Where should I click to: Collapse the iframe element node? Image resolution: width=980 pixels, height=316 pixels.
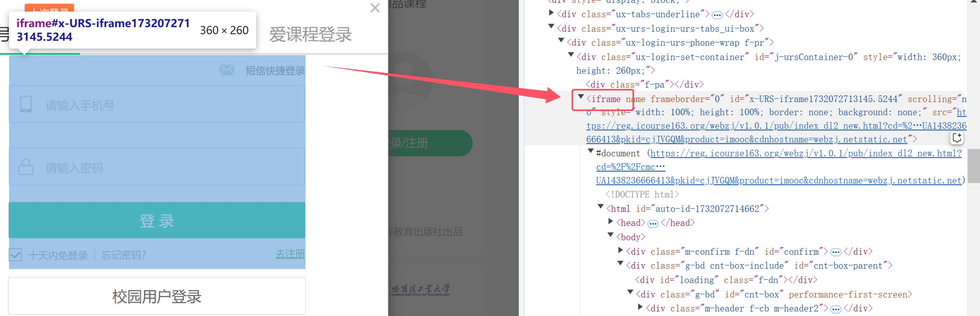[581, 97]
